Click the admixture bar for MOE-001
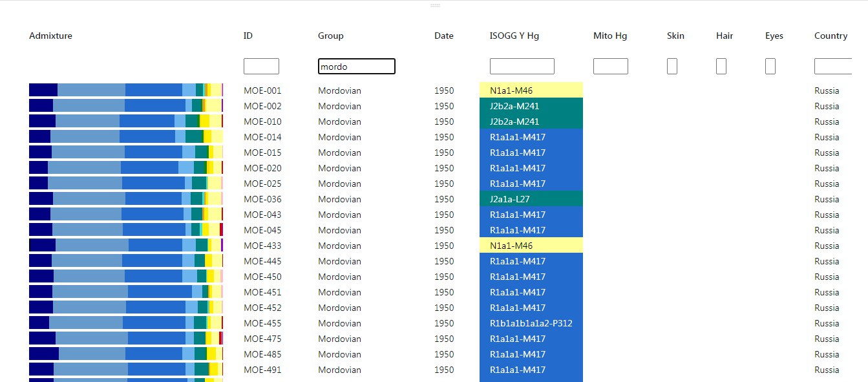Viewport: 868px width, 382px height. [x=126, y=90]
